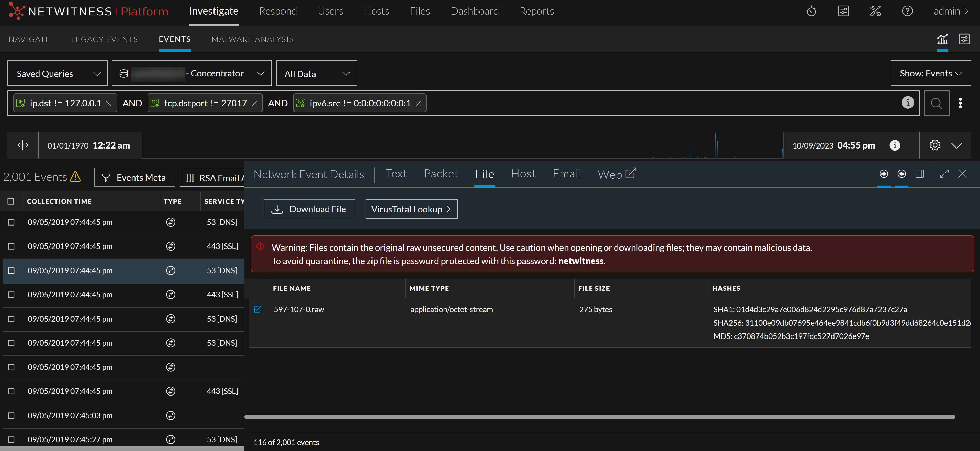Click the search magnifier in query bar
This screenshot has width=980, height=451.
coord(936,103)
